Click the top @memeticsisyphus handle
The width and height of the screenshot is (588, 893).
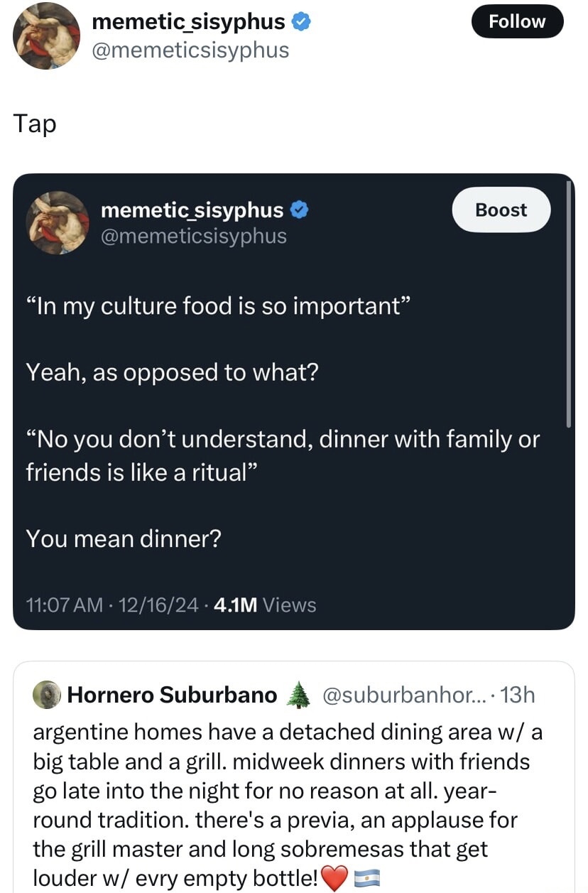coord(190,50)
